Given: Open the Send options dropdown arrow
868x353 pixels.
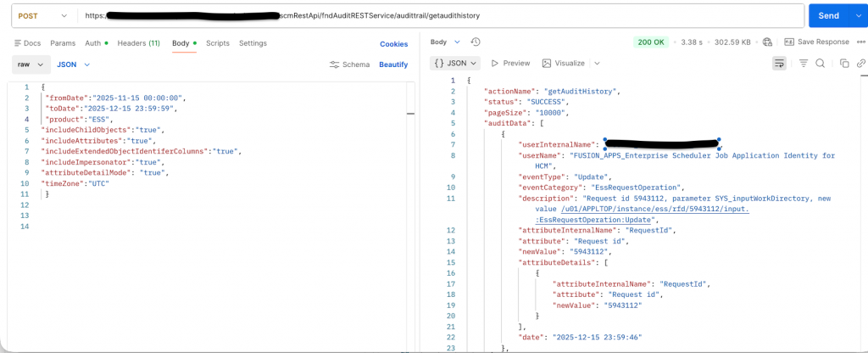Looking at the screenshot, I should click(858, 15).
